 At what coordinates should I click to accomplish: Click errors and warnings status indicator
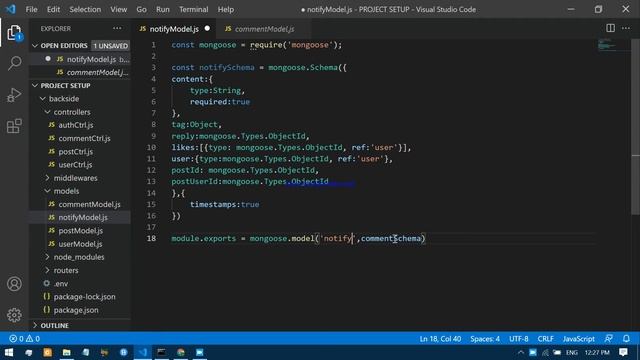[x=24, y=339]
